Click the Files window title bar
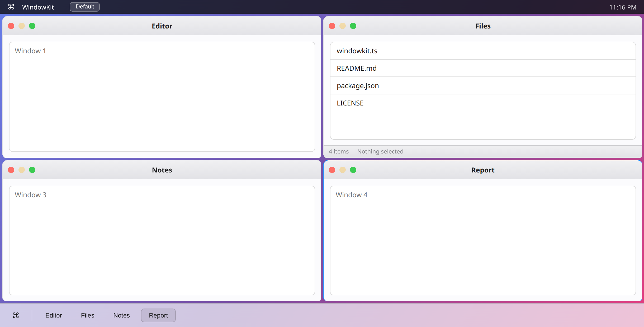Viewport: 644px width, 327px height. pyautogui.click(x=483, y=26)
